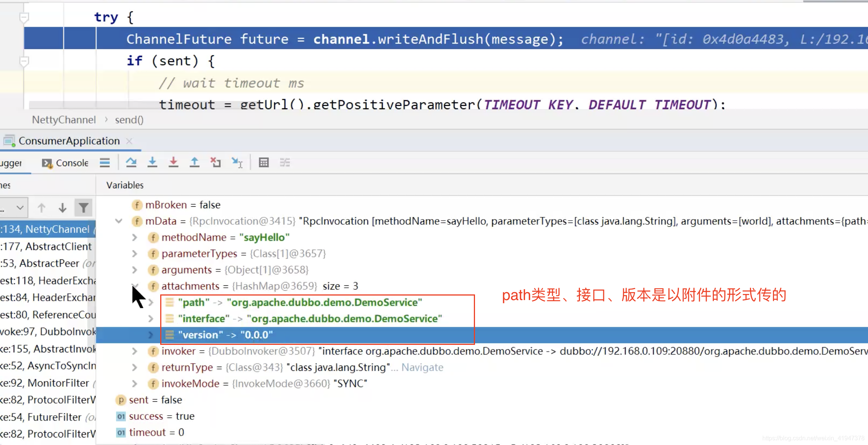Click the Run to Cursor icon
Image resolution: width=868 pixels, height=445 pixels.
(x=237, y=162)
